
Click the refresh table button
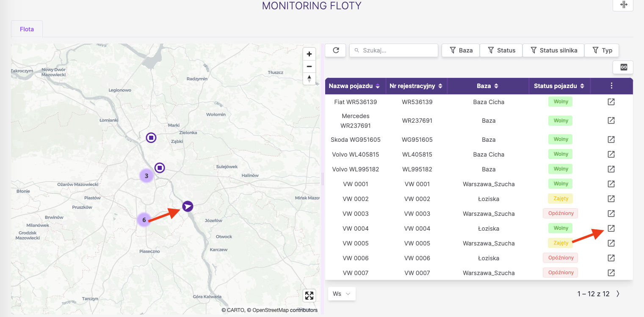click(336, 50)
